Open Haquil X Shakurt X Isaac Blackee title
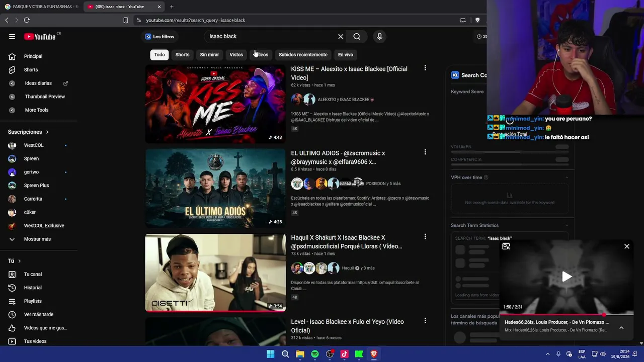Screen dimensions: 644x362 347,242
